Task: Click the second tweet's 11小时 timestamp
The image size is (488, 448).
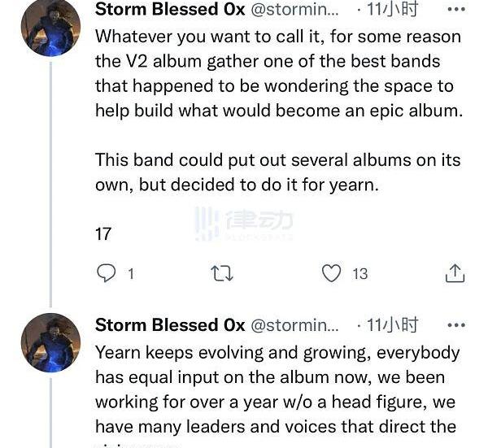Action: coord(392,325)
